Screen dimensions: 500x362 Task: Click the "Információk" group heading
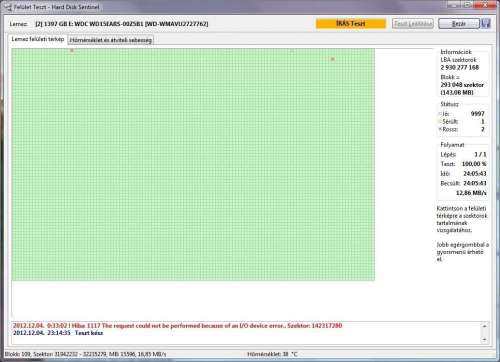[456, 52]
